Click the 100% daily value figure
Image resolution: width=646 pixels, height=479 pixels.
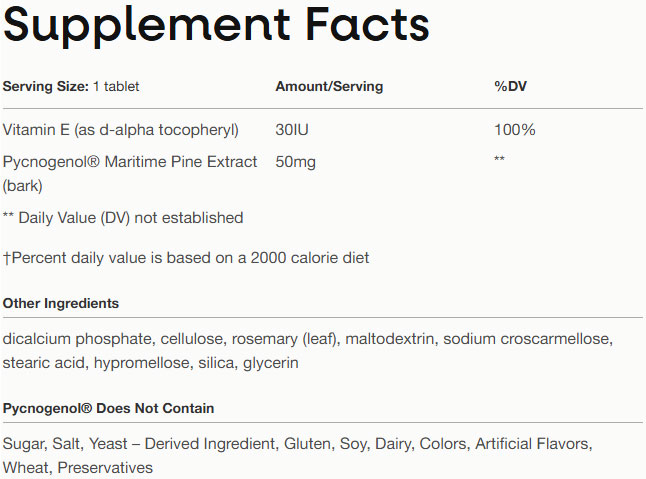pos(515,130)
